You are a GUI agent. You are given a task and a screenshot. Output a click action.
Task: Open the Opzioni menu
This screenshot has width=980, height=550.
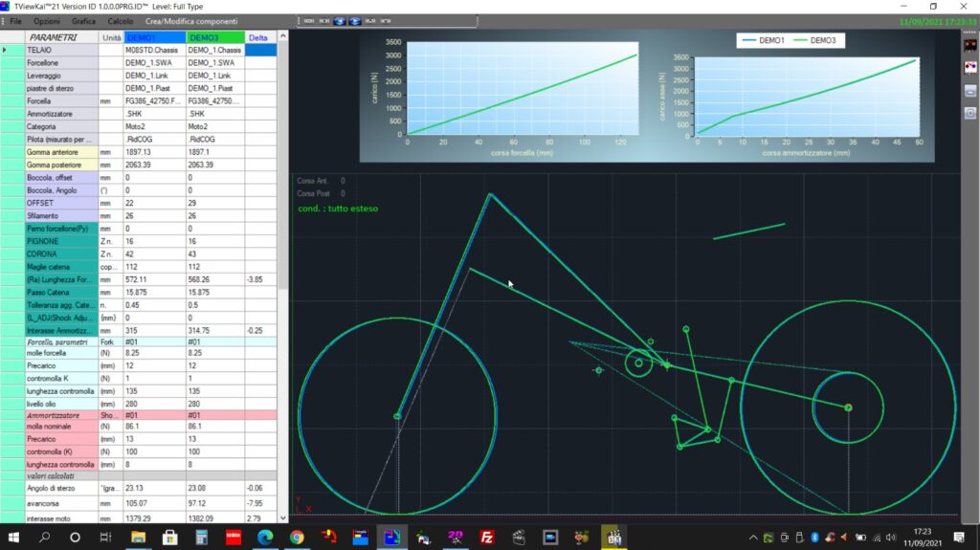[46, 21]
